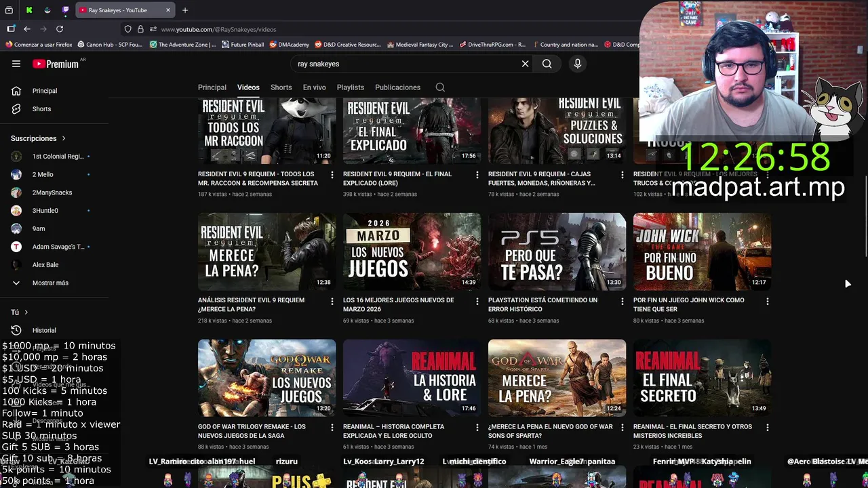
Task: Open options for God of War Trilogy video
Action: tap(332, 428)
